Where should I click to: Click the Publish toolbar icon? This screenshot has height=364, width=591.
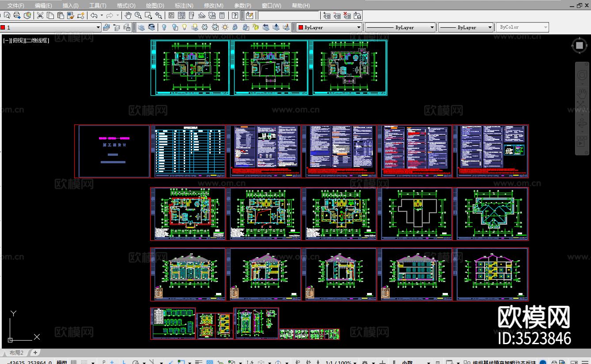pyautogui.click(x=17, y=15)
